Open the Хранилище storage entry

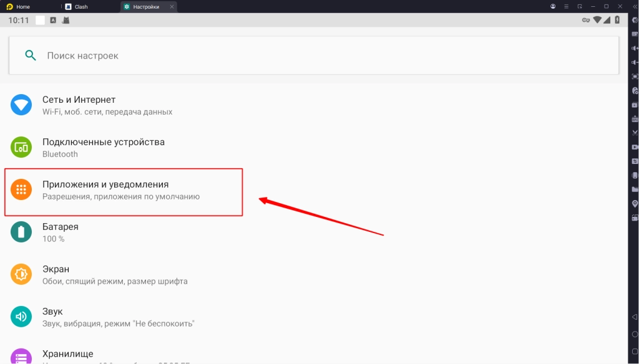point(67,354)
